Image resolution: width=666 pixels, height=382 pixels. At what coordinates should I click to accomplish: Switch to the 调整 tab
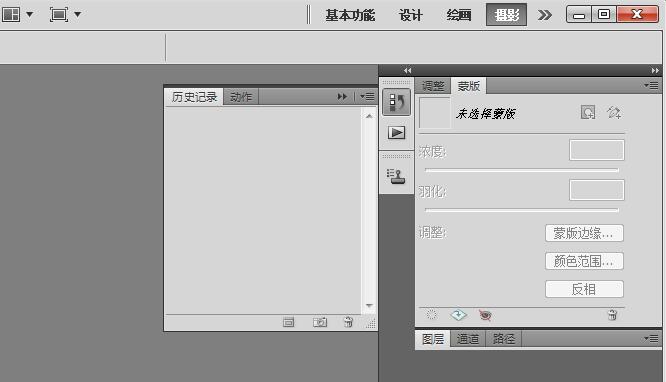click(x=433, y=86)
